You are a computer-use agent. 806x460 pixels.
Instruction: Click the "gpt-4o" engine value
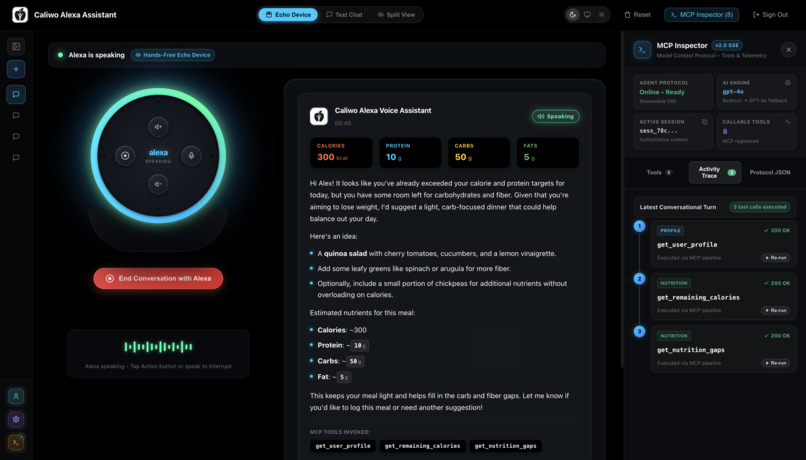(733, 91)
